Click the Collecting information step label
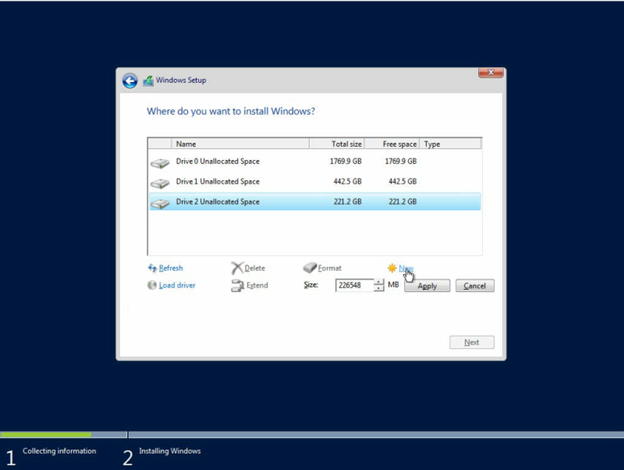This screenshot has height=470, width=624. (59, 451)
